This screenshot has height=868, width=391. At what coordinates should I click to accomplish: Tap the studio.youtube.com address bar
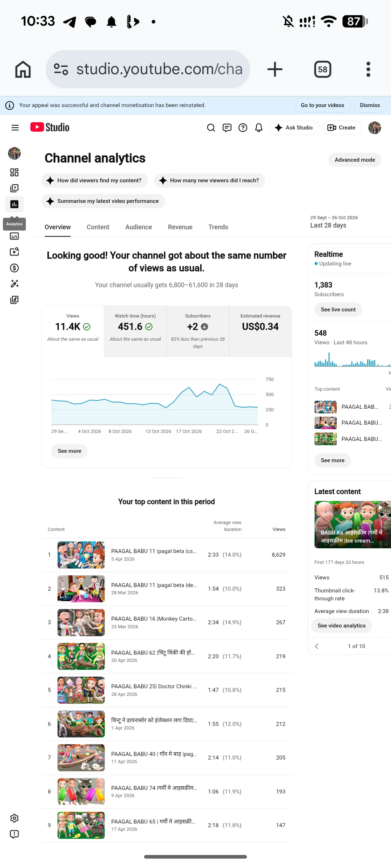pos(148,69)
